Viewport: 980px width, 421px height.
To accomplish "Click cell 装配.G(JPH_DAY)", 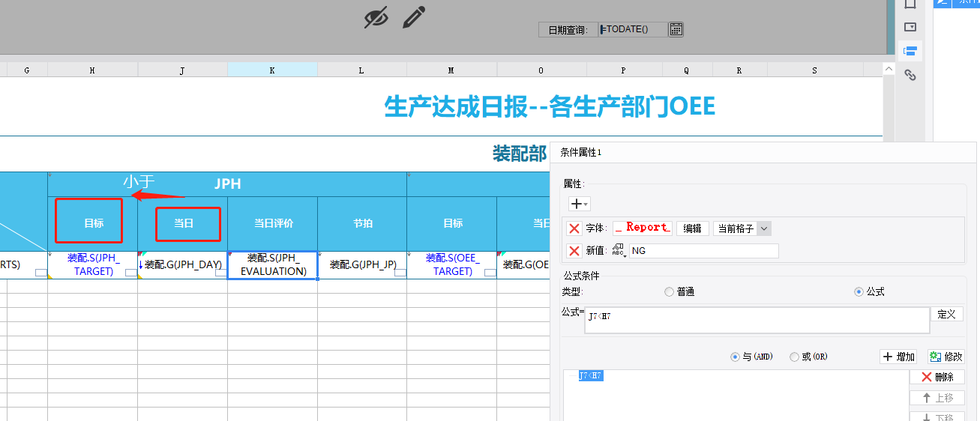I will tap(182, 264).
